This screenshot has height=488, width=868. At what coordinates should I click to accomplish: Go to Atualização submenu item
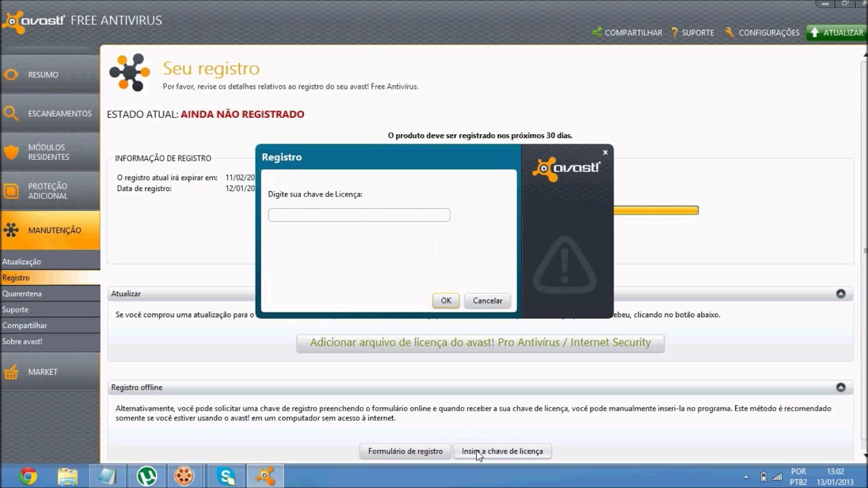(x=50, y=262)
